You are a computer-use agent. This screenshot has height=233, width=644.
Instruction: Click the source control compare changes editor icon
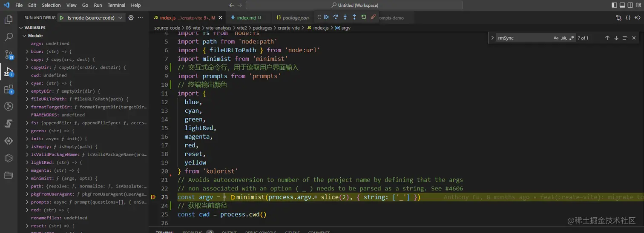coord(619,18)
